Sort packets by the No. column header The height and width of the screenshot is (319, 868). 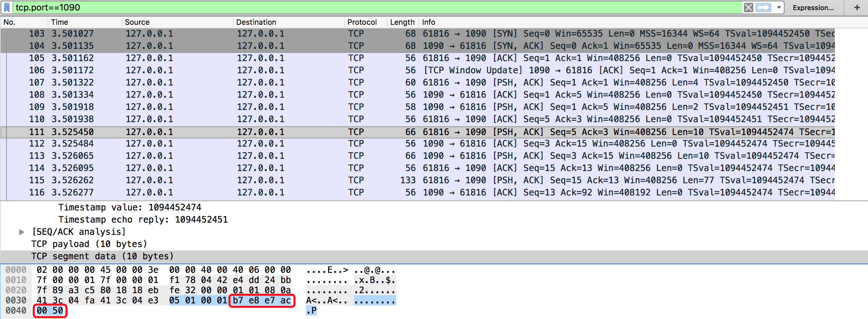pos(10,22)
